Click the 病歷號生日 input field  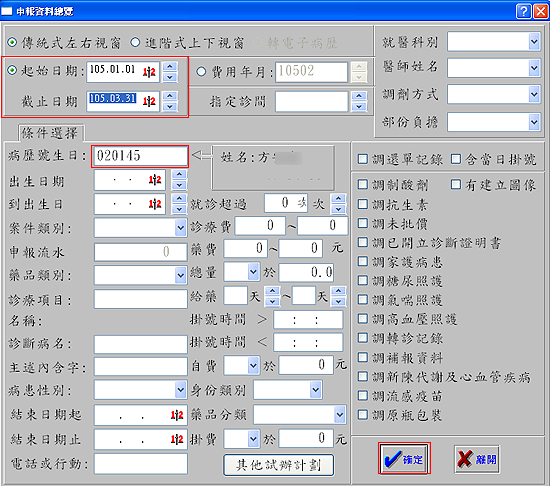140,156
